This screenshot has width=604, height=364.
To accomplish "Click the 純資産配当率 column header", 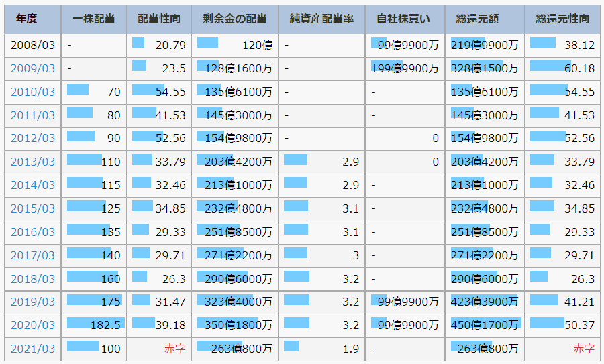I will click(321, 19).
